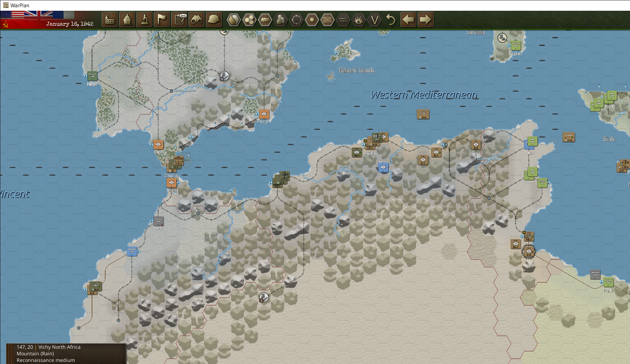Select the 5-1 infantry unit
Image resolution: width=630 pixels, height=364 pixels.
pos(423,160)
